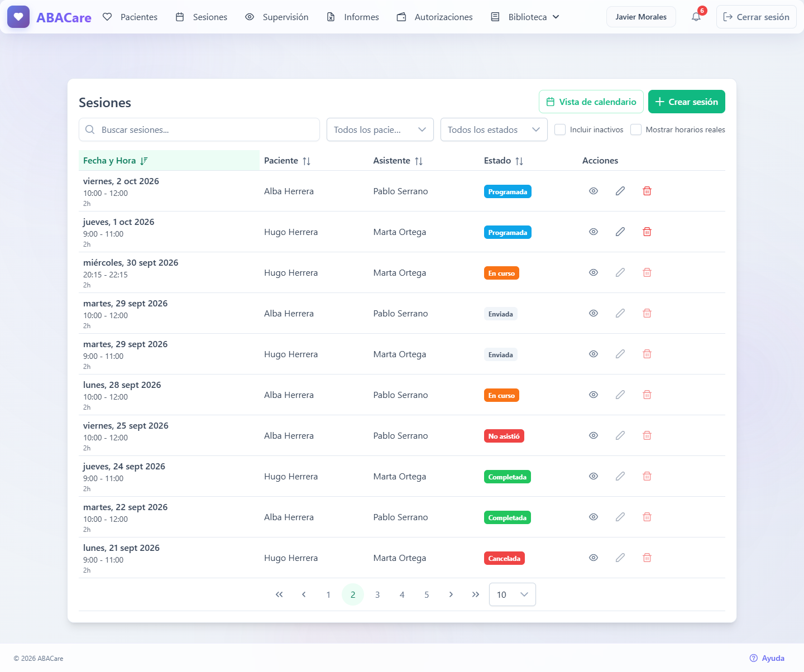The width and height of the screenshot is (804, 672).
Task: Click Cerrar sesión button
Action: pyautogui.click(x=757, y=17)
